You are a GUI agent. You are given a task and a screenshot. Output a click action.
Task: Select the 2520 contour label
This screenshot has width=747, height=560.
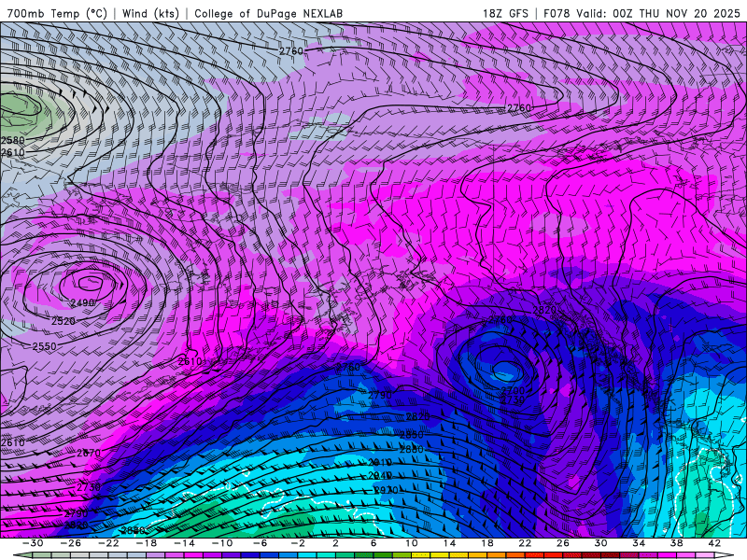click(x=63, y=321)
